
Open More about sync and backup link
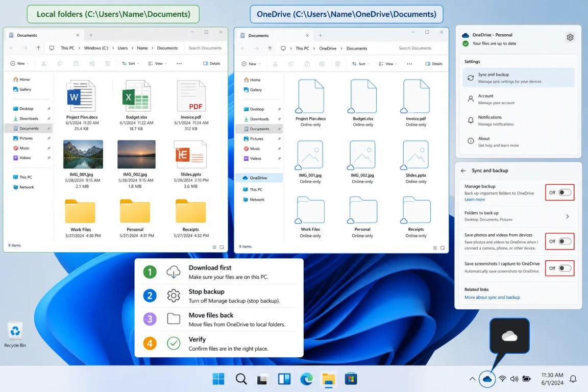[492, 297]
